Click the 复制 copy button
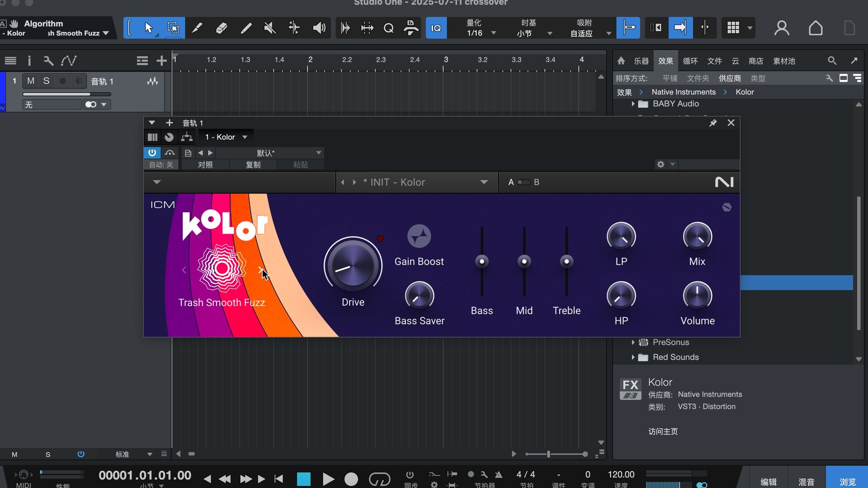Screen dimensions: 868x488 [x=253, y=165]
